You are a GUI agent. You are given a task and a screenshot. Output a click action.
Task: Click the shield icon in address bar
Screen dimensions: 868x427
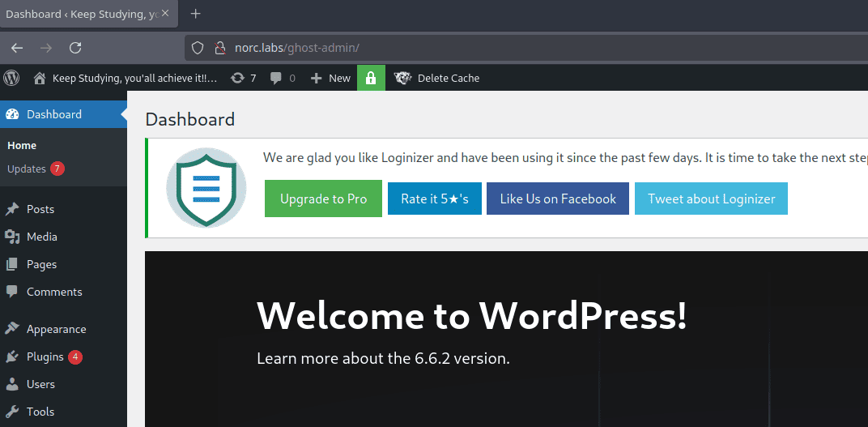click(x=197, y=48)
